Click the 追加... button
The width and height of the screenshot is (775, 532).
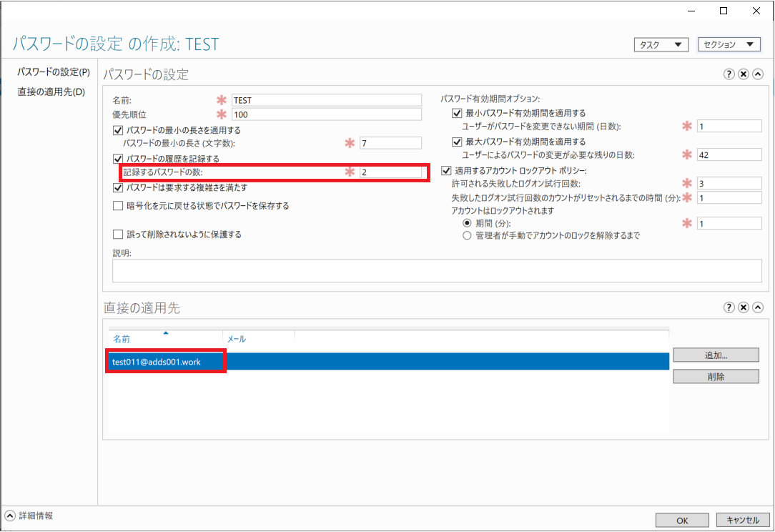[716, 355]
